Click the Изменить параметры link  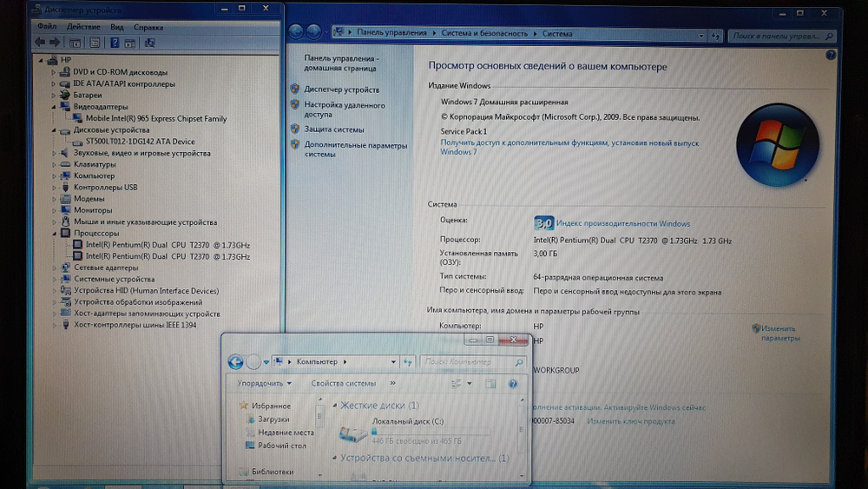[779, 334]
